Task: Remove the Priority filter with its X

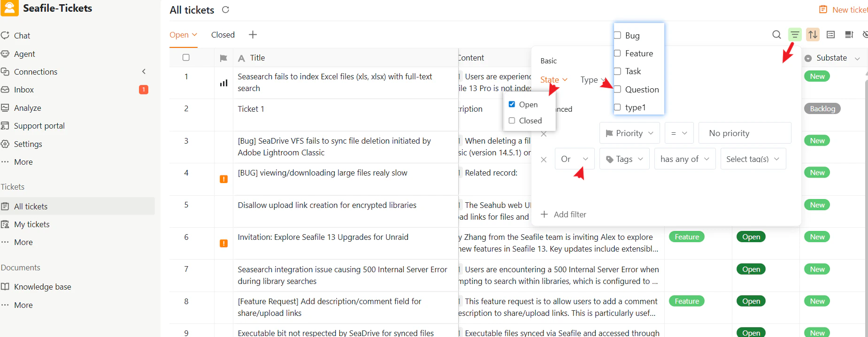Action: pyautogui.click(x=544, y=134)
